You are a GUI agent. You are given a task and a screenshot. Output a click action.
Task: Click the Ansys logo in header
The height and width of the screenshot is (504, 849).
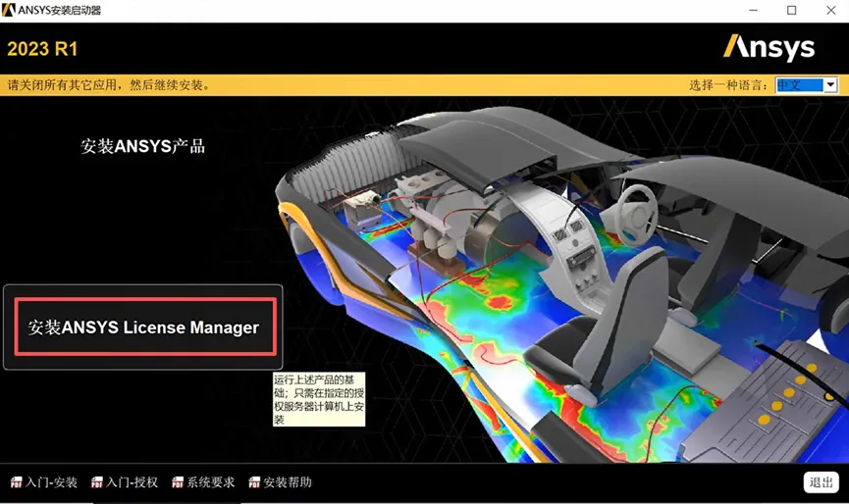tap(769, 48)
